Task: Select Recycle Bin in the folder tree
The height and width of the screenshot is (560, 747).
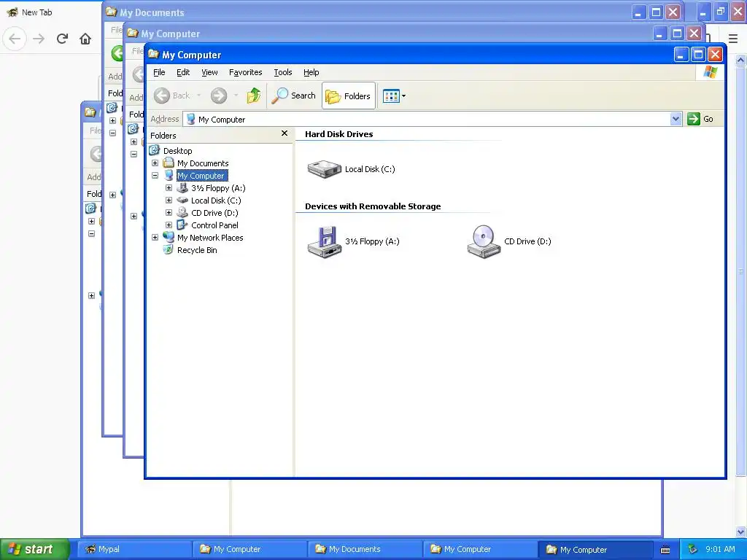Action: (197, 250)
